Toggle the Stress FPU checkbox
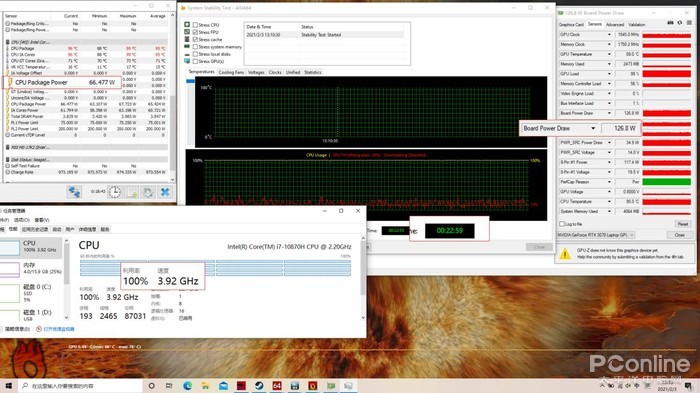Image resolution: width=700 pixels, height=393 pixels. click(195, 32)
